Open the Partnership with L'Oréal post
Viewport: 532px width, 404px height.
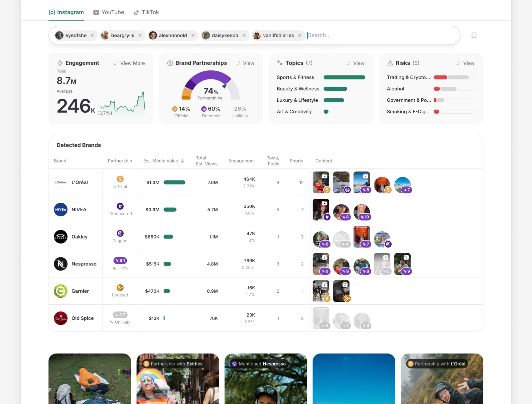tap(442, 379)
